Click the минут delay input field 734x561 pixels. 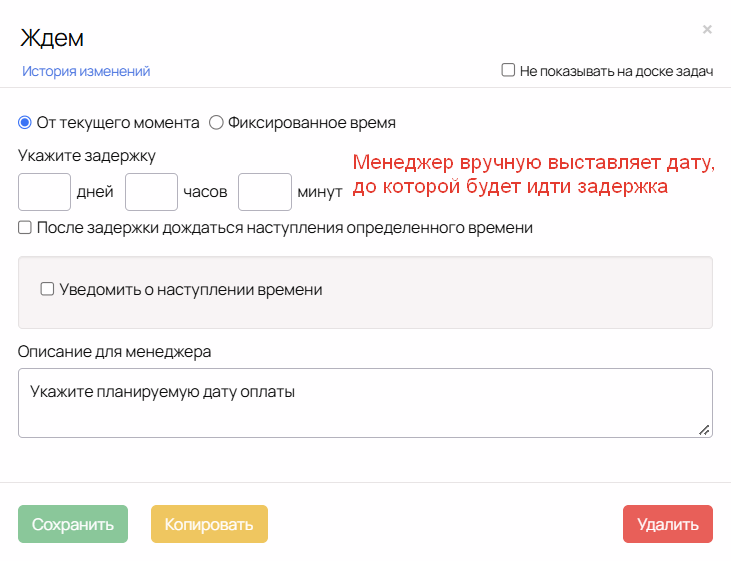click(265, 192)
